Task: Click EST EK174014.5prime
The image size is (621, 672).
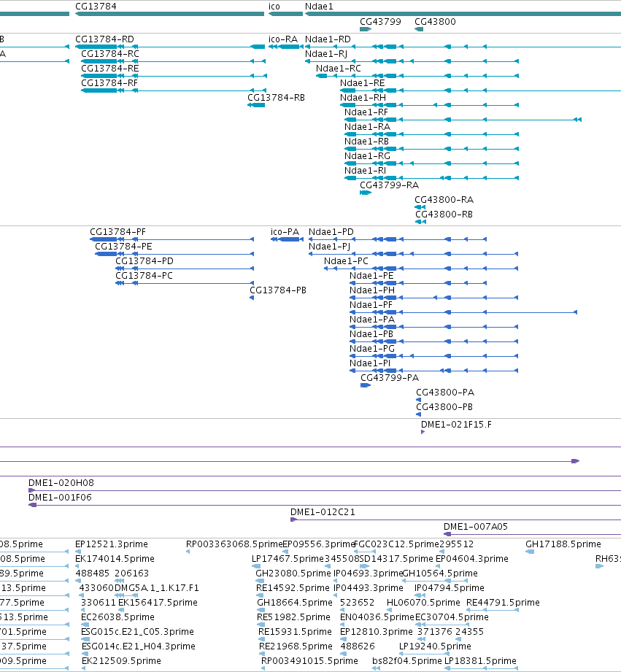Action: pos(77,566)
